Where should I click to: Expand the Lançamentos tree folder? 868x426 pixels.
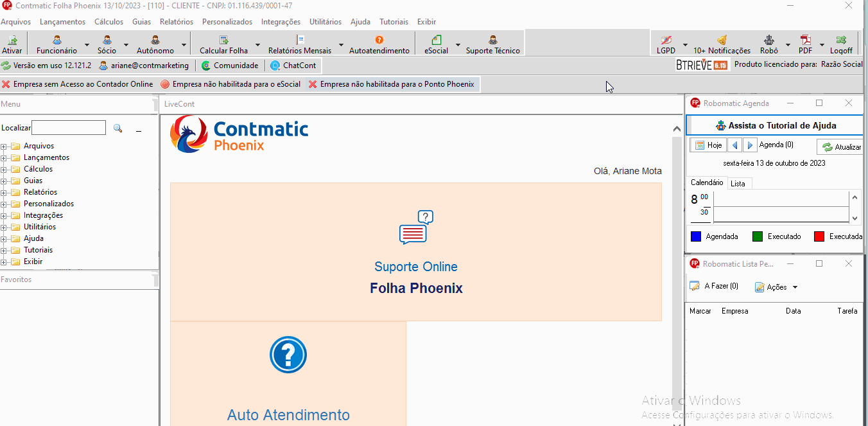(x=4, y=157)
